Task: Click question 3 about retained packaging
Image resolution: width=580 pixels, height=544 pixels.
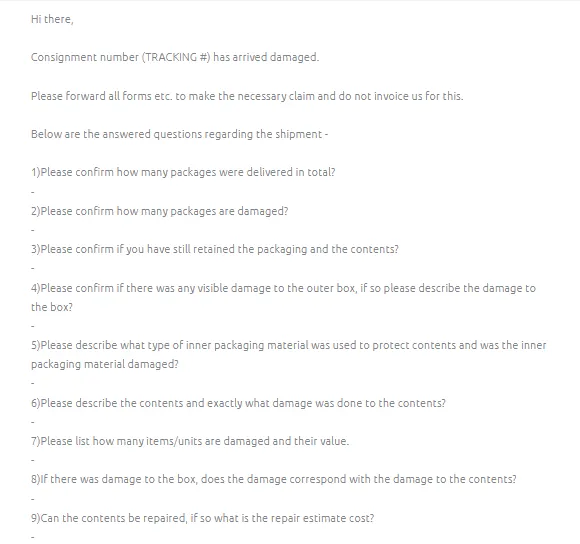Action: tap(215, 249)
